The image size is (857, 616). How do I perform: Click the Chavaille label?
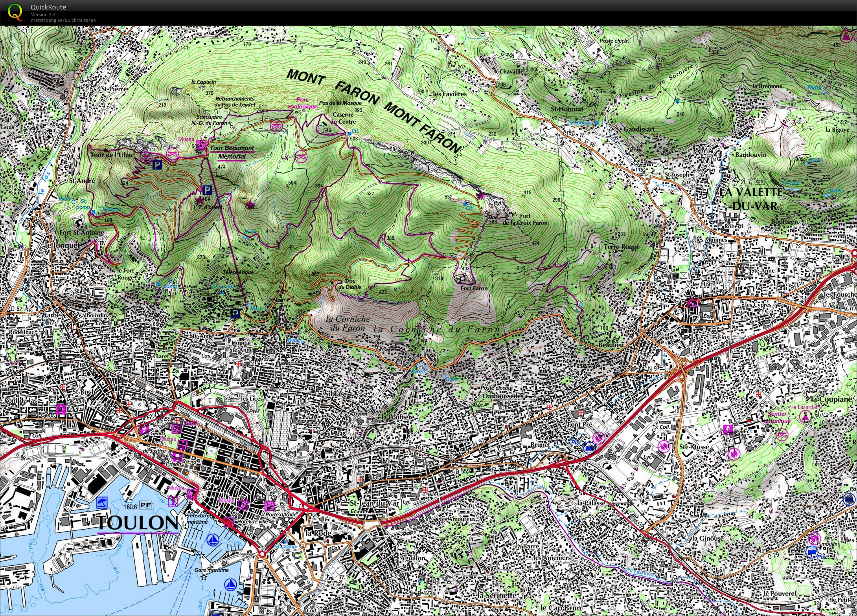click(x=511, y=71)
